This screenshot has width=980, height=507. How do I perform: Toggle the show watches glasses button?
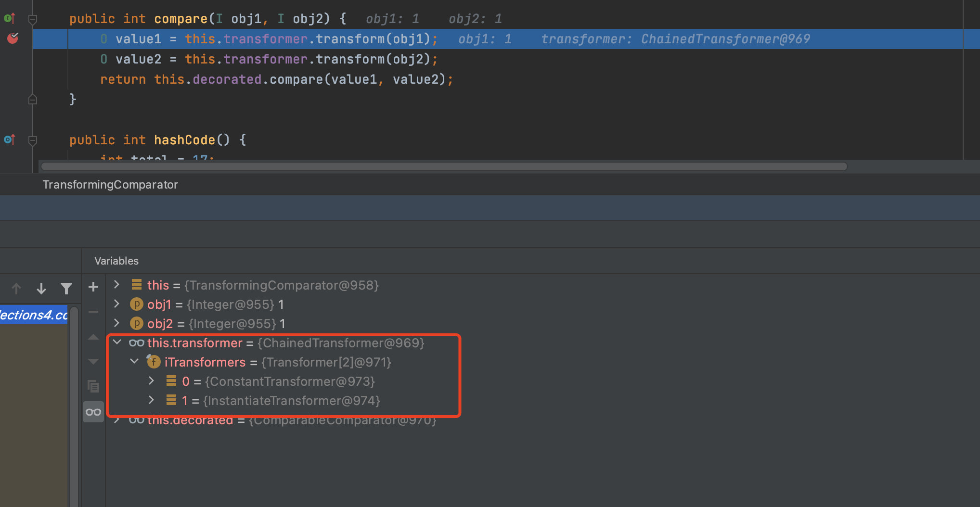coord(93,412)
